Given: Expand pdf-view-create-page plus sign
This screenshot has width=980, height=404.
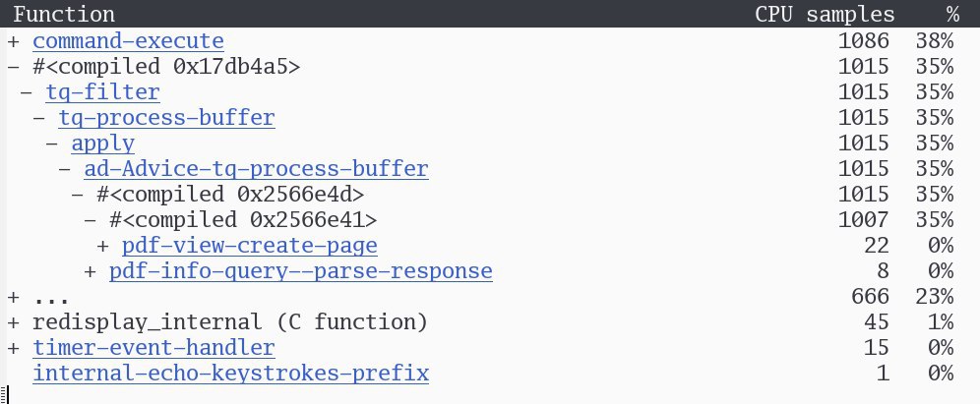Looking at the screenshot, I should (x=103, y=246).
